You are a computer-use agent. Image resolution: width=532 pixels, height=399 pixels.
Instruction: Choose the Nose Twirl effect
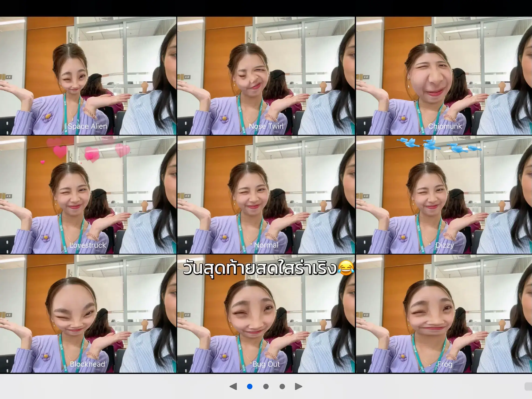pyautogui.click(x=266, y=76)
